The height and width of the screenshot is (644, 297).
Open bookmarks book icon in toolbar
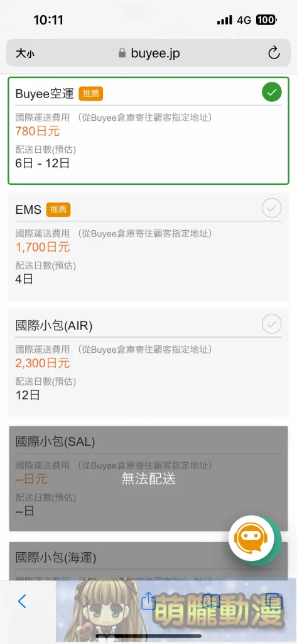[x=211, y=602]
